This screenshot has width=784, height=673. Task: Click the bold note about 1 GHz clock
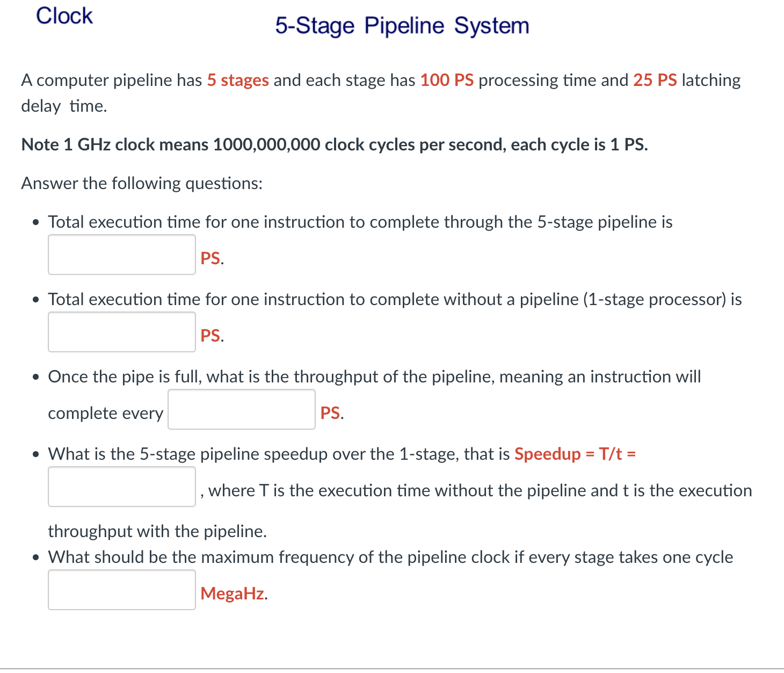(x=334, y=144)
